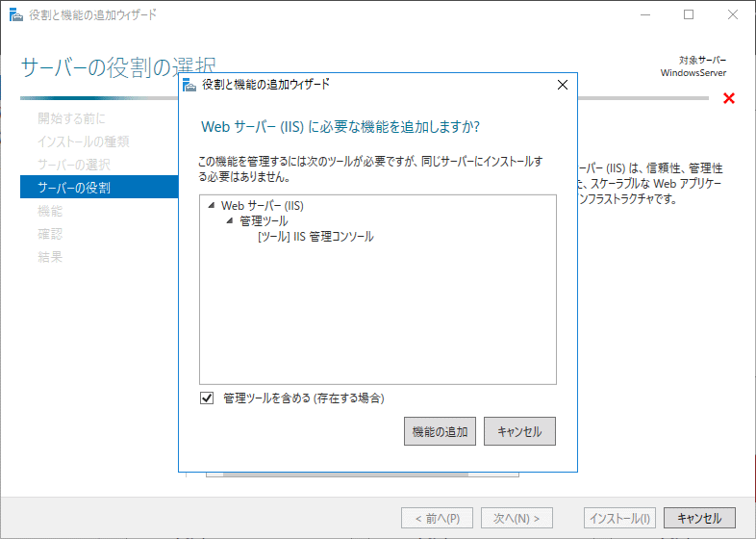Screen dimensions: 756x539
Task: Click the red X error icon
Action: click(x=728, y=98)
